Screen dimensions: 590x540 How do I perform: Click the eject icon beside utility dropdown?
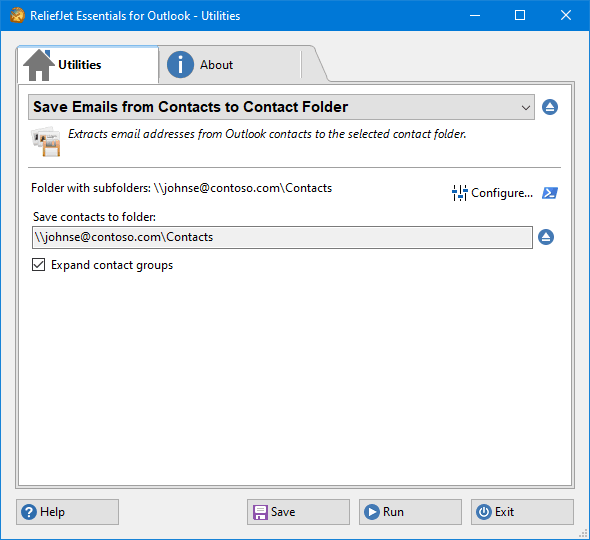pyautogui.click(x=550, y=107)
